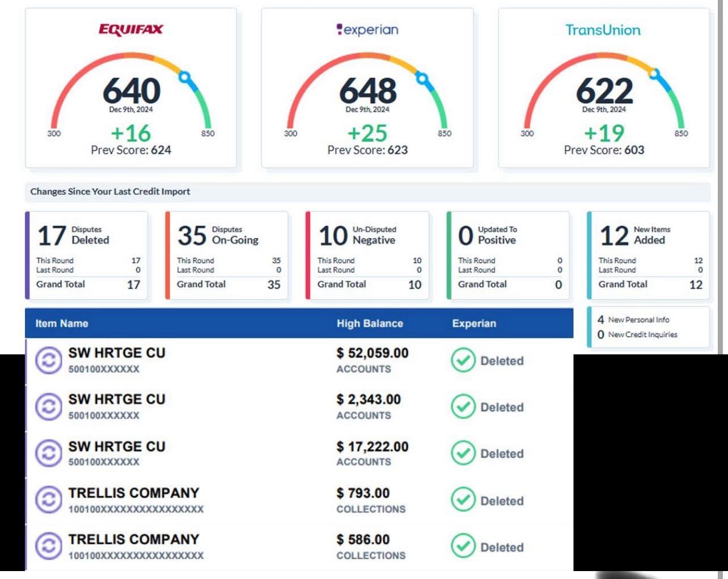Click the $ 17,222.00 high balance
This screenshot has height=579, width=728.
373,446
